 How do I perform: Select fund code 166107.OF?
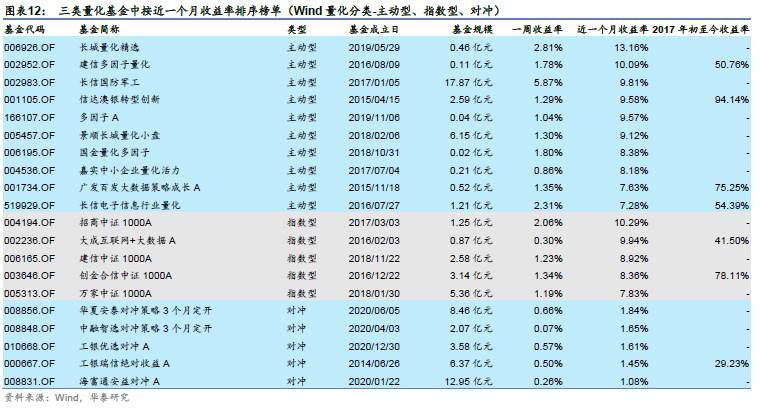29,117
